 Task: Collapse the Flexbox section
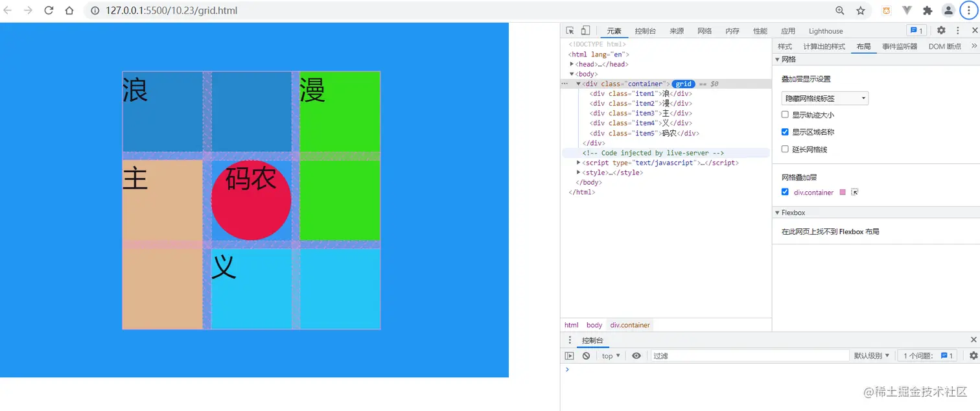(x=778, y=213)
